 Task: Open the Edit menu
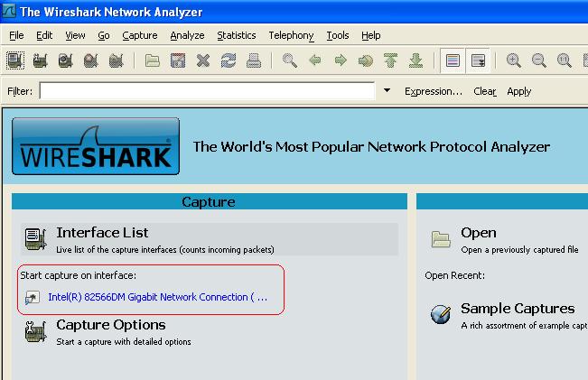click(44, 35)
